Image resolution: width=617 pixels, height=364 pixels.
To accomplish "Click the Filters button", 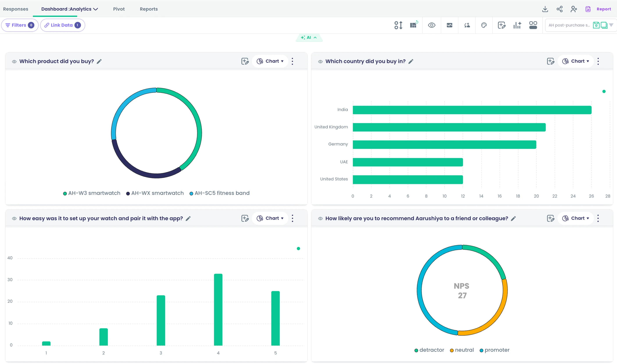I will click(x=20, y=25).
